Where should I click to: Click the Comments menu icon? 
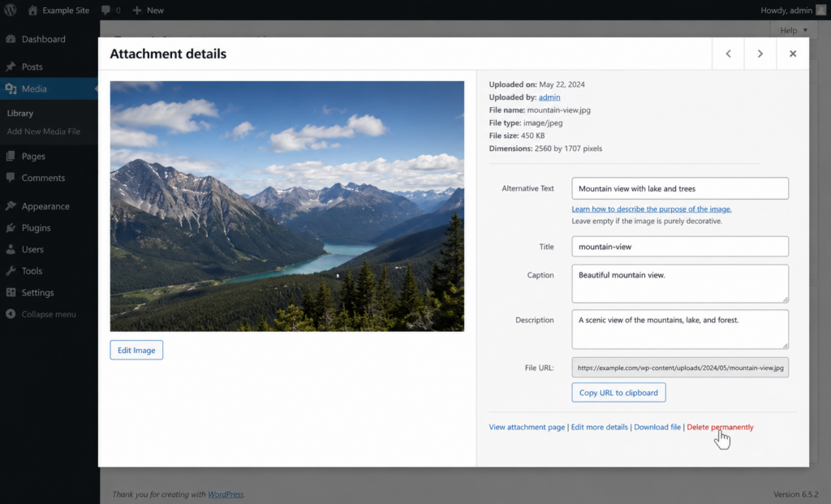(x=11, y=178)
